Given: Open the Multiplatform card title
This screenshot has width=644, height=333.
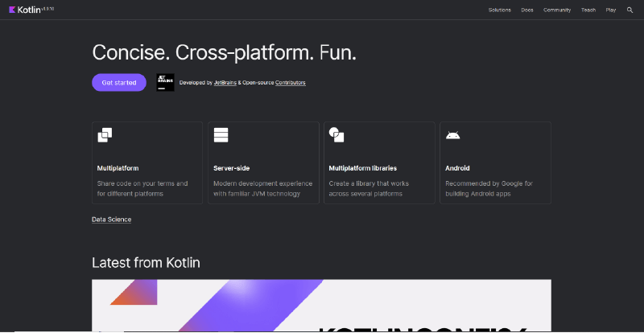Looking at the screenshot, I should pos(118,168).
